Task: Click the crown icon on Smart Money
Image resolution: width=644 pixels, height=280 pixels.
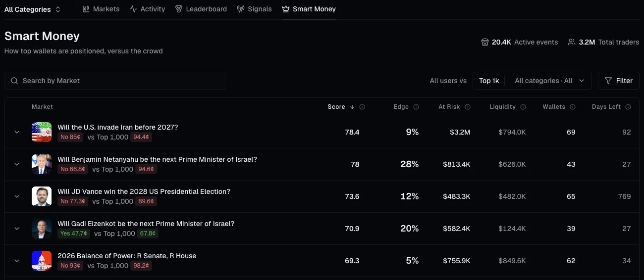Action: (x=286, y=9)
